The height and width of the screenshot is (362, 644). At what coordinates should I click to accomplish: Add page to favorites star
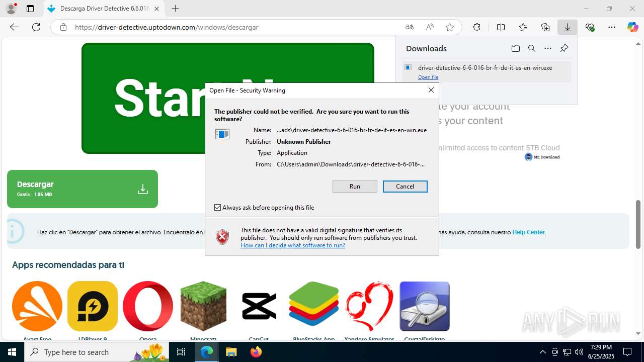(450, 27)
